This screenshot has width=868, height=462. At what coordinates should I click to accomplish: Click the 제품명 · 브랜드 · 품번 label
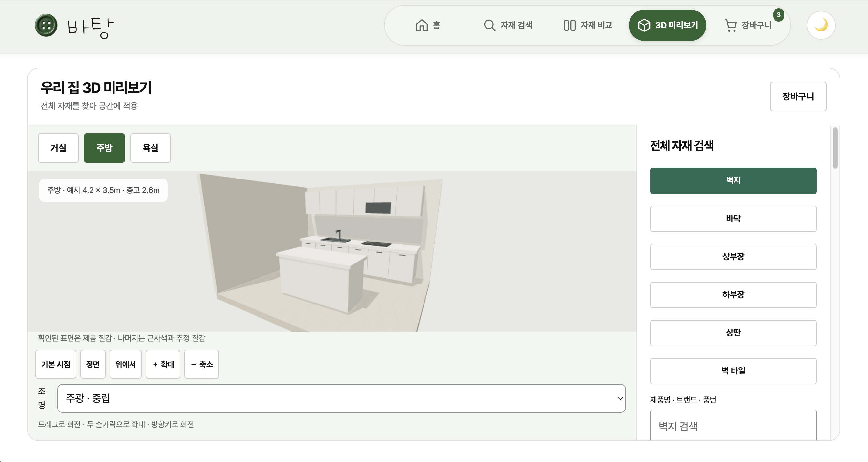[x=683, y=400]
